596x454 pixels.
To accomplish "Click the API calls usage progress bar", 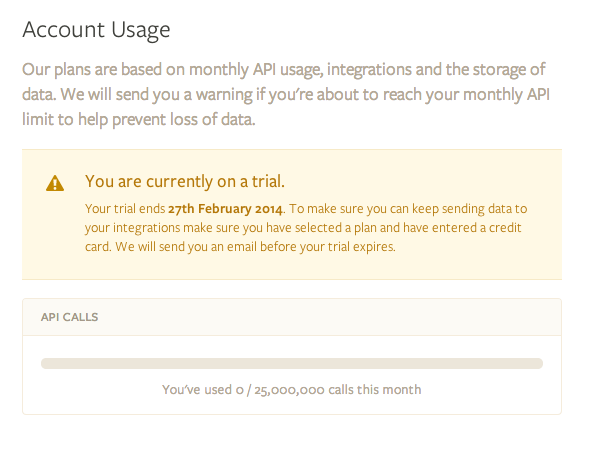I will point(292,363).
